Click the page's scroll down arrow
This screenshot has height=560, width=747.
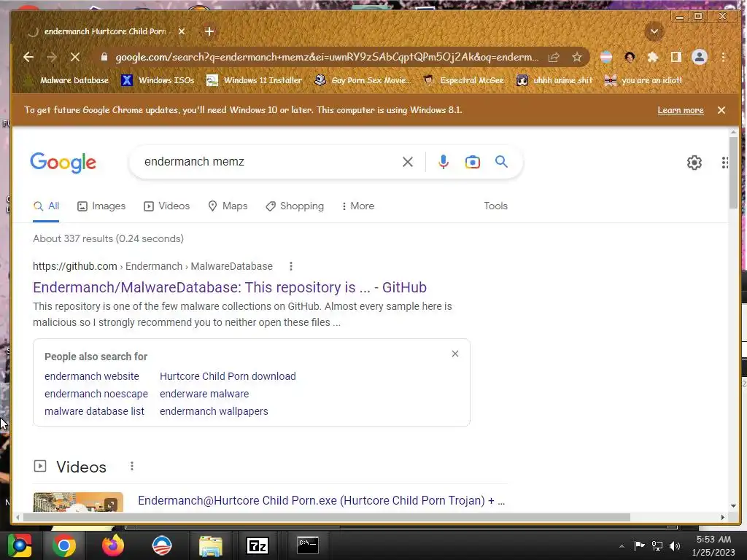(733, 506)
